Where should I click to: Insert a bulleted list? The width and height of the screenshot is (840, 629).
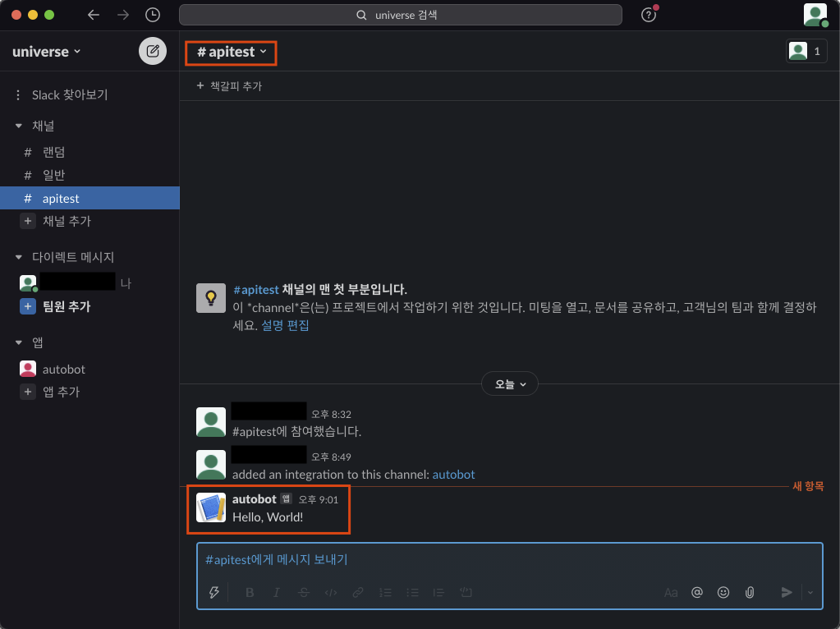coord(412,592)
